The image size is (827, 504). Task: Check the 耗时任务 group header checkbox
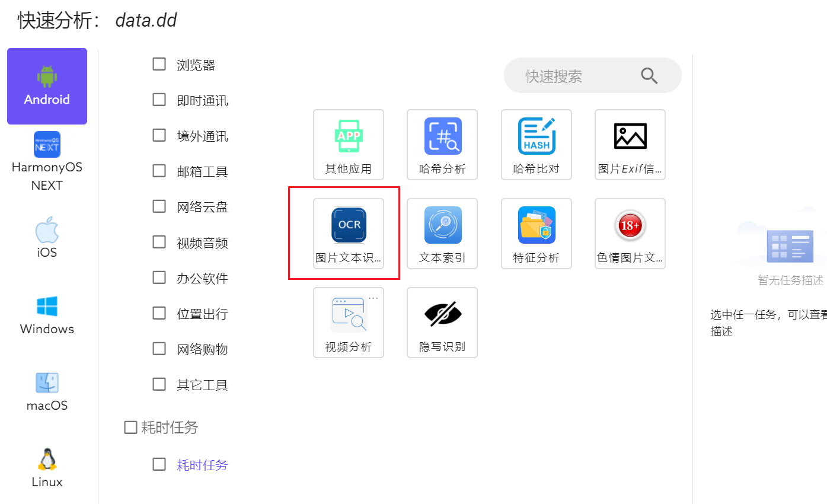tap(130, 427)
